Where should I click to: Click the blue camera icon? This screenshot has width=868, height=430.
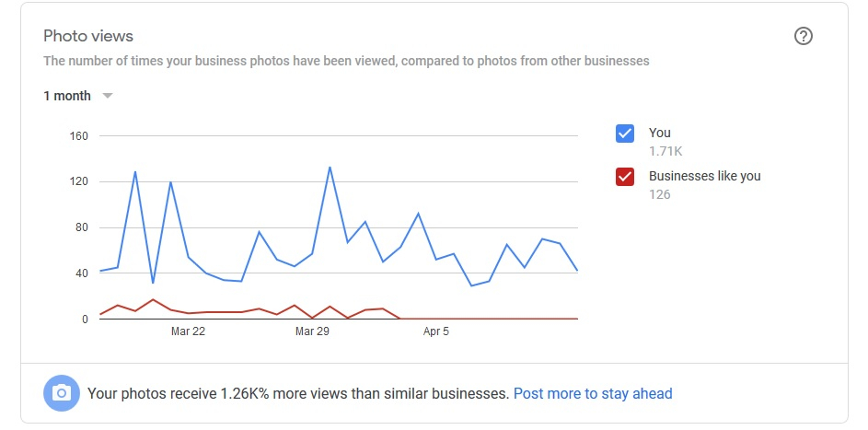click(62, 393)
